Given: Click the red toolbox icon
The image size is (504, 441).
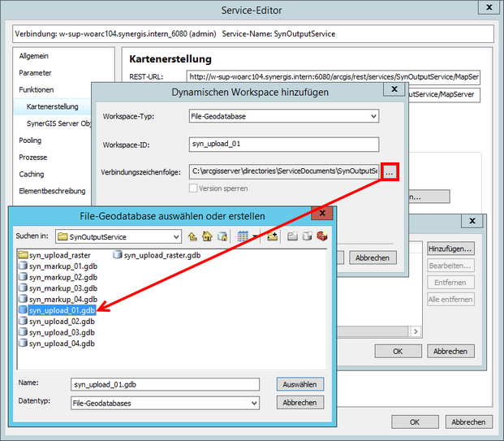Looking at the screenshot, I should click(322, 236).
